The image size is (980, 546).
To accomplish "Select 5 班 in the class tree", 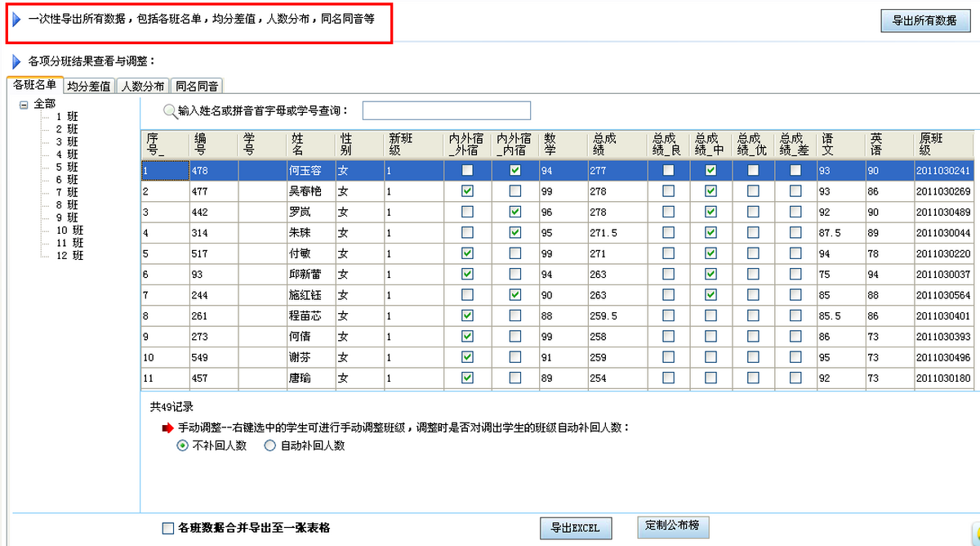I will coord(67,167).
